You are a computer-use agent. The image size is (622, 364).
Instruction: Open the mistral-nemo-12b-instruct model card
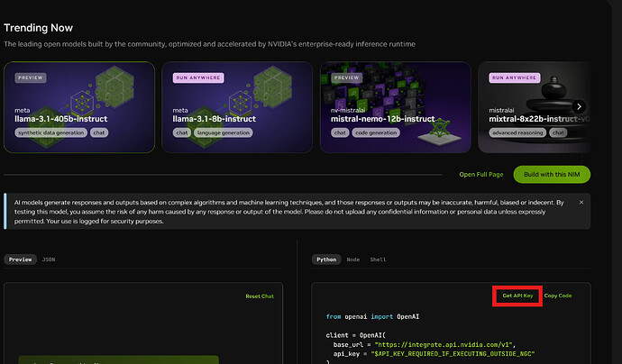(396, 107)
